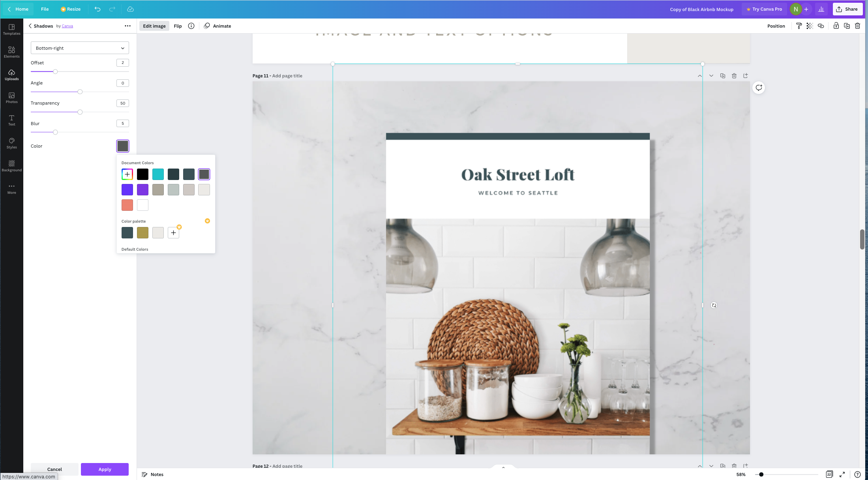Select the Uploads panel in the sidebar
The width and height of the screenshot is (868, 480).
click(x=11, y=74)
